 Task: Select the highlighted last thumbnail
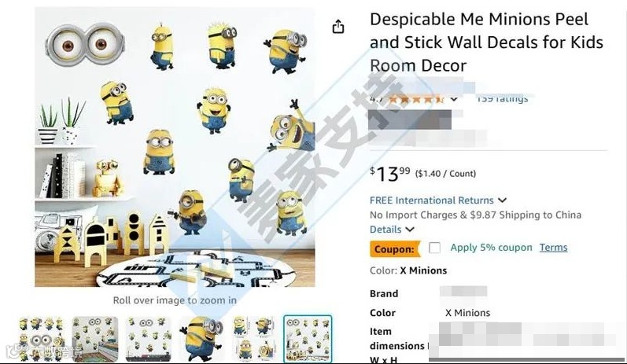pos(308,339)
